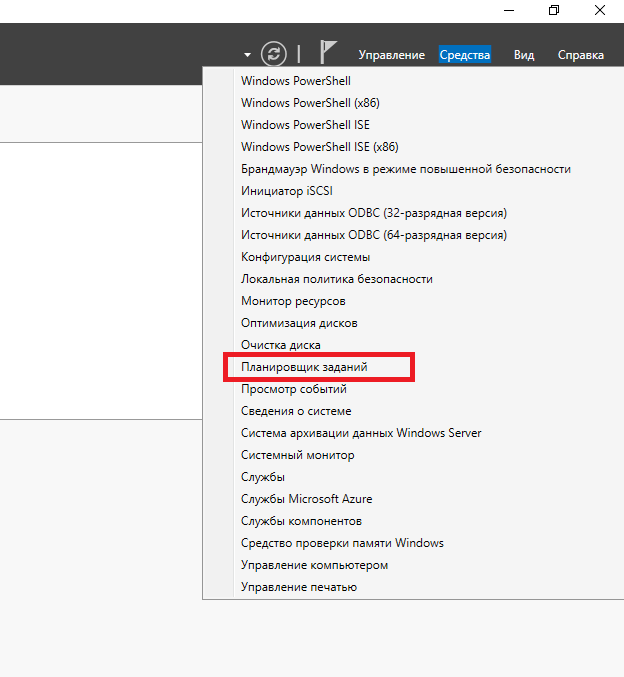The image size is (624, 677).
Task: Launch Windows PowerShell
Action: pos(295,81)
